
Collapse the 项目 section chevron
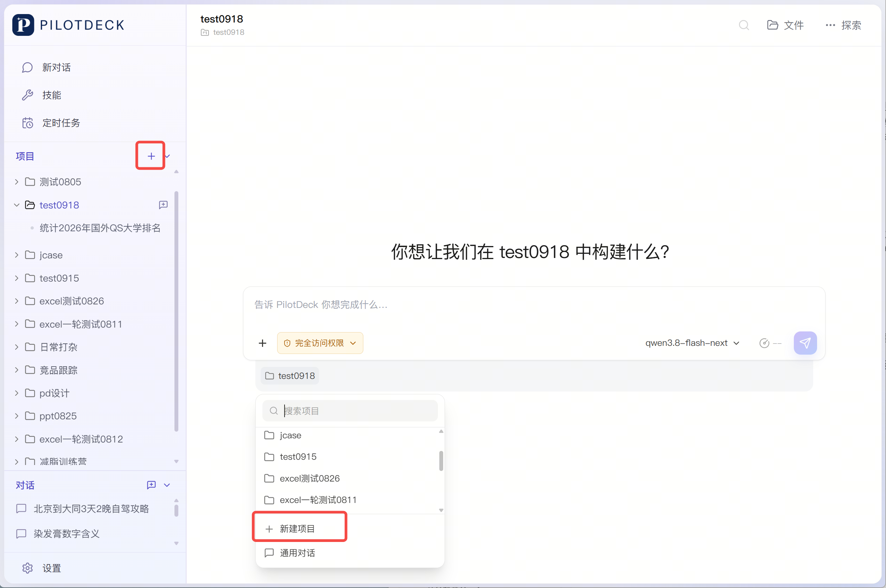click(168, 156)
